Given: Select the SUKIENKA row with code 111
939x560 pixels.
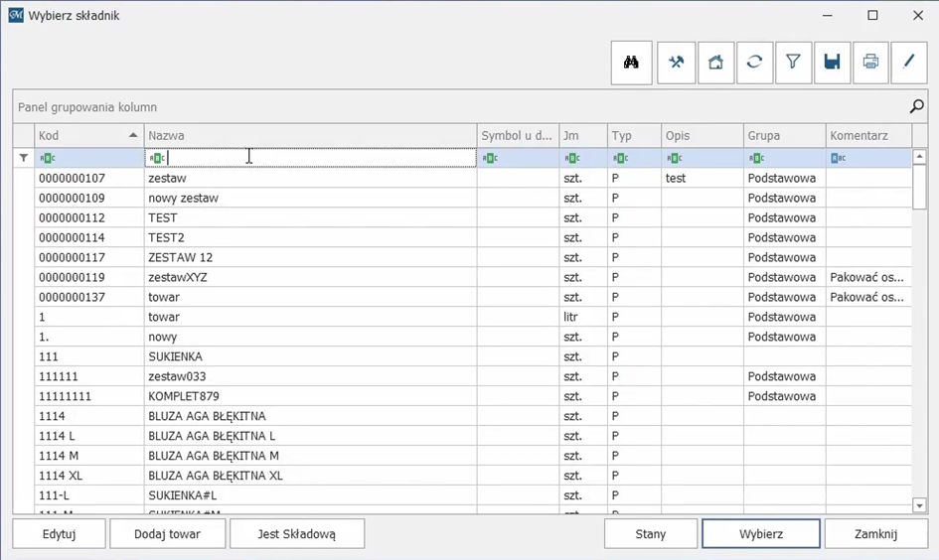Looking at the screenshot, I should tap(175, 356).
